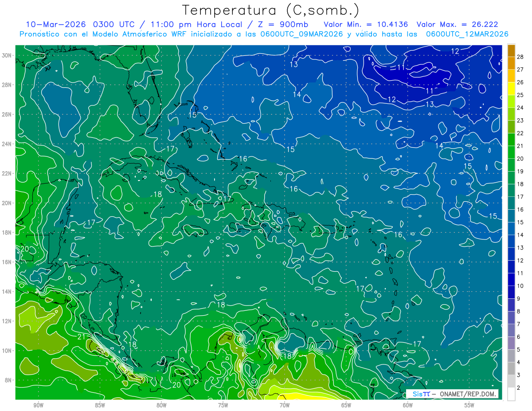
Task: Click the title "Temperatura (C,somb.)"
Action: [271, 10]
